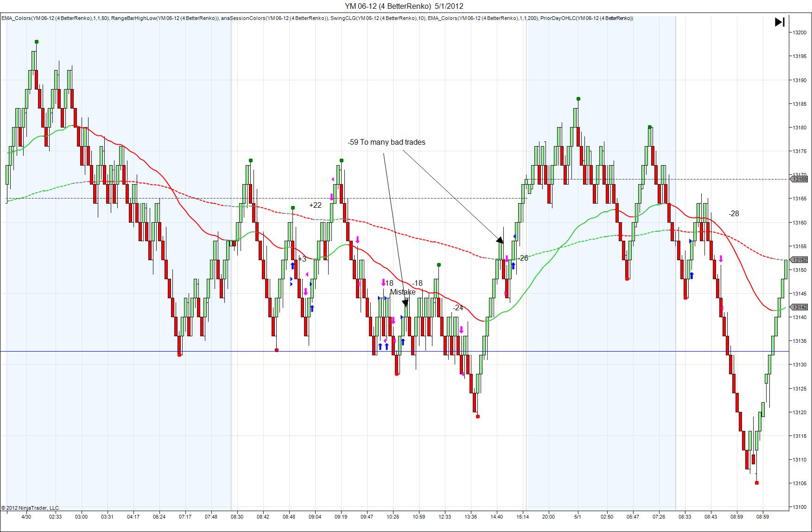
Task: Click the 13200 price axis label
Action: pyautogui.click(x=799, y=32)
